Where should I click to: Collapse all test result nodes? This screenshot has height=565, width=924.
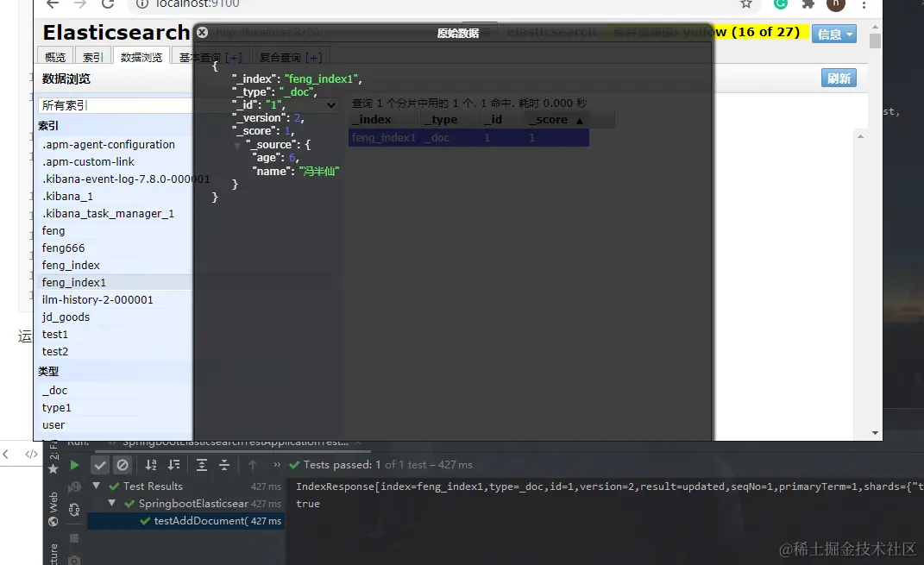[224, 465]
